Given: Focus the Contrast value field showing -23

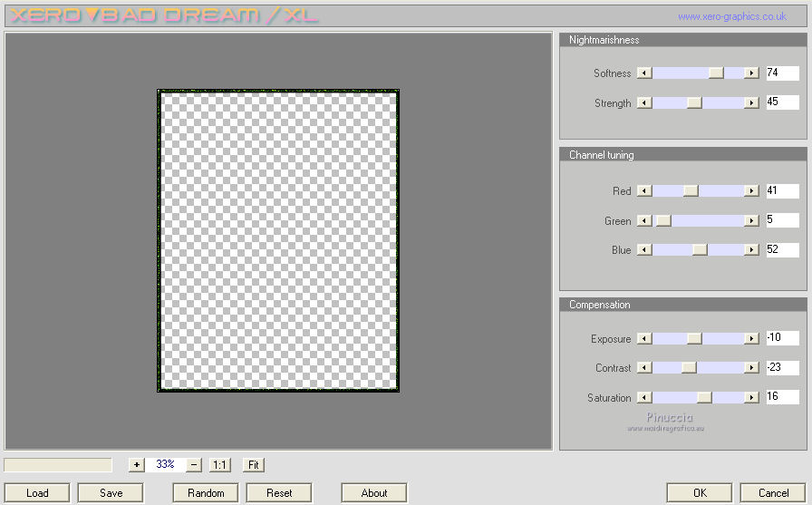Looking at the screenshot, I should point(782,367).
